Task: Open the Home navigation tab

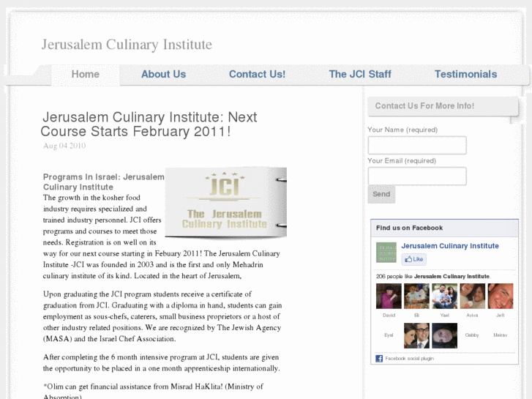Action: pyautogui.click(x=86, y=75)
